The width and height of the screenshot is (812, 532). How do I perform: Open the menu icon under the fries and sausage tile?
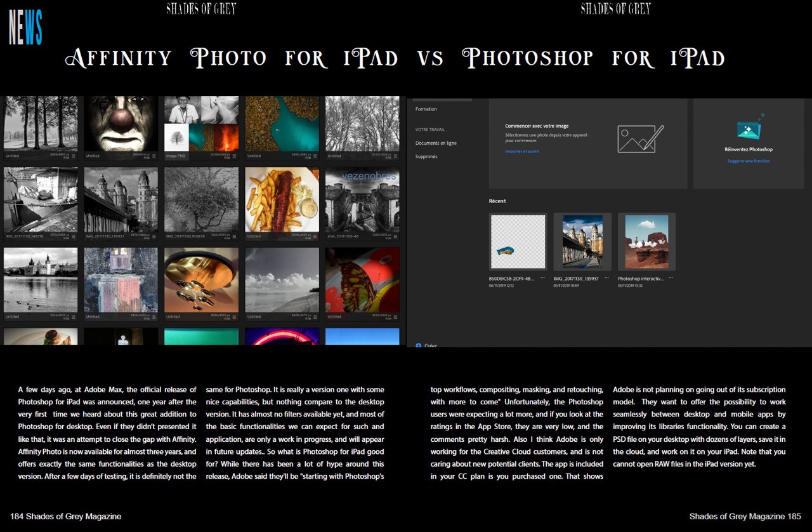pyautogui.click(x=315, y=236)
